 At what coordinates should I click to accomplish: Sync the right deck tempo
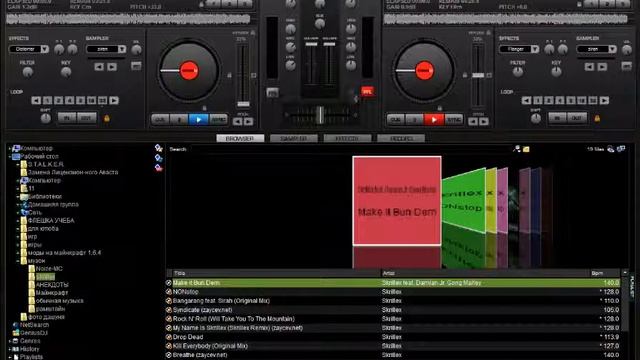point(453,120)
